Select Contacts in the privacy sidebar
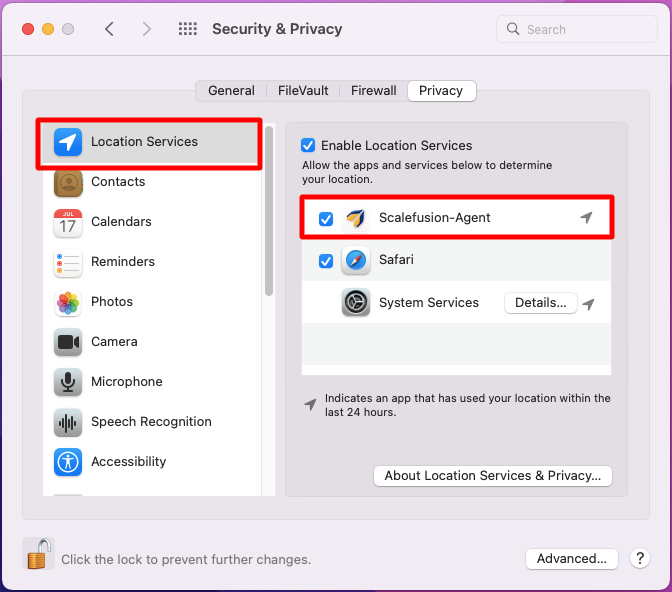 tap(118, 182)
